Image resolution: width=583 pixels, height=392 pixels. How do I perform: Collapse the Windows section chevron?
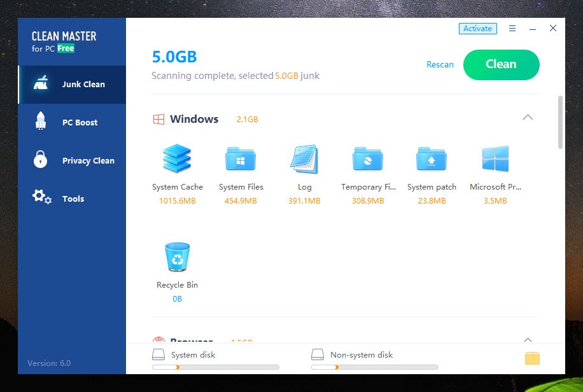pos(528,118)
